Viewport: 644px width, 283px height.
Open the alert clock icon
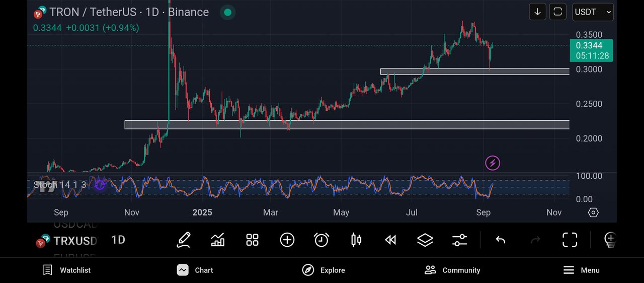pyautogui.click(x=321, y=240)
